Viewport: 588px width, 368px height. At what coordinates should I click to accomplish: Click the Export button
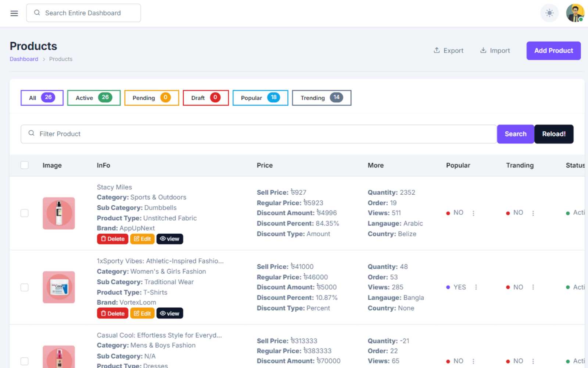click(x=448, y=50)
